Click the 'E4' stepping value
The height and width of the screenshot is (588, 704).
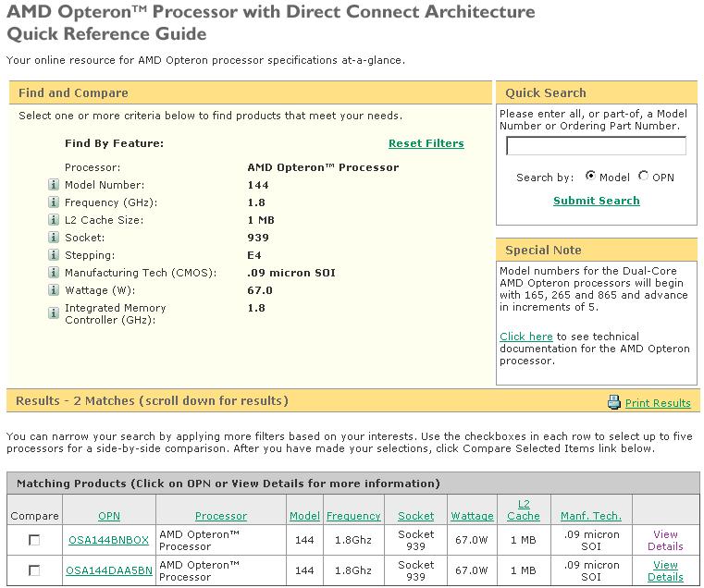(254, 255)
